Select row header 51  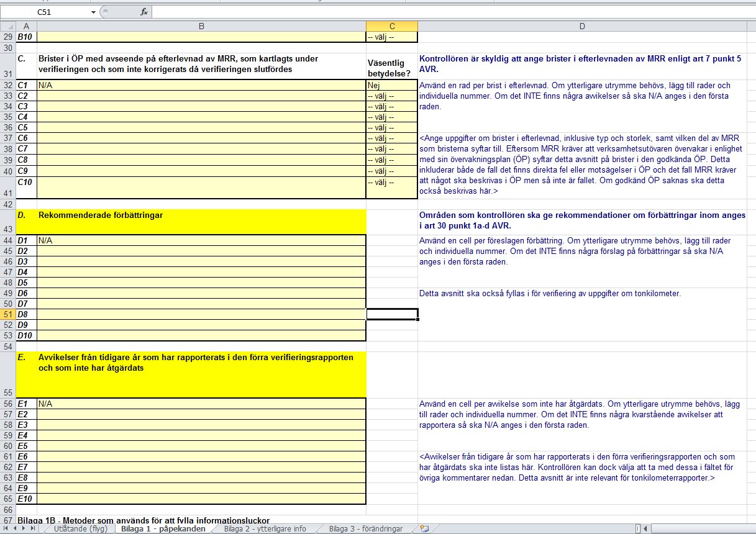(x=8, y=314)
